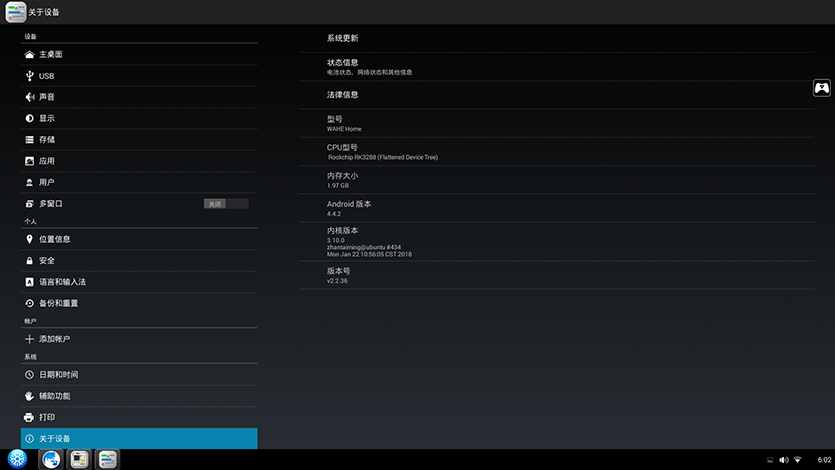This screenshot has width=835, height=470.
Task: Click 添加帐户 to add an account
Action: coord(54,339)
